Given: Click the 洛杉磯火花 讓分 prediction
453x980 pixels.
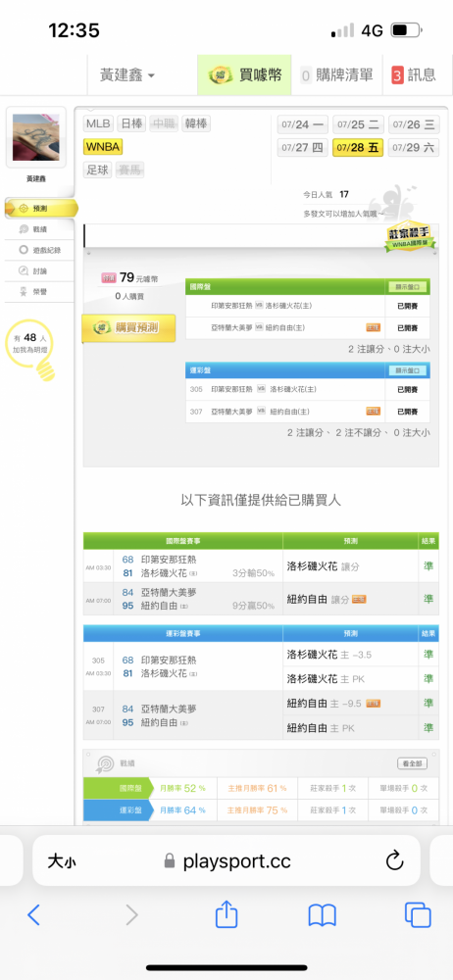Looking at the screenshot, I should coord(323,566).
